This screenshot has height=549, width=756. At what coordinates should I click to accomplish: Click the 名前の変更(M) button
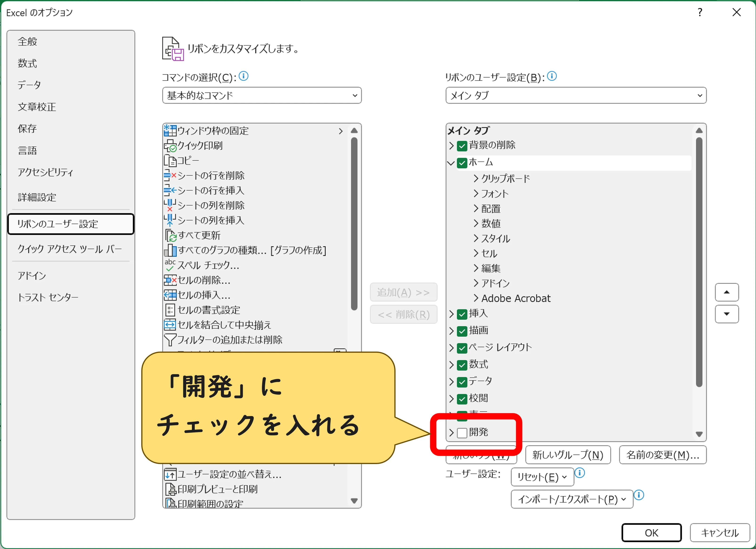point(663,455)
